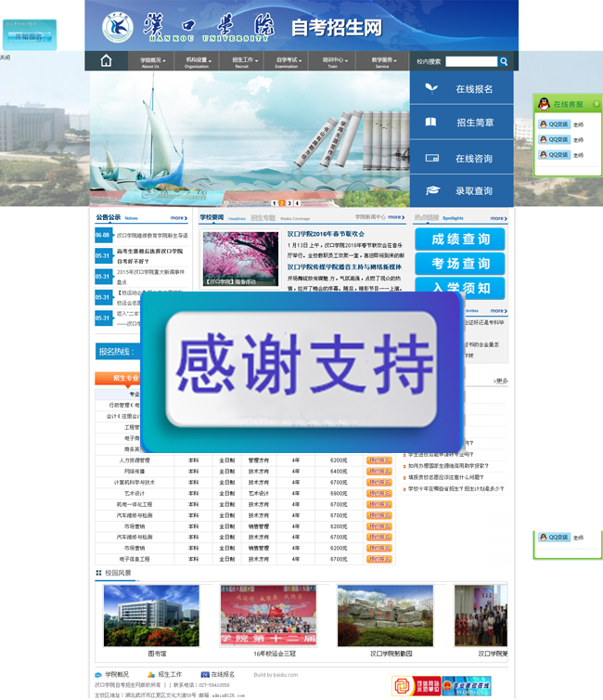The height and width of the screenshot is (700, 603).
Task: Open the 汉口学院松勤园 campus photo
Action: (385, 616)
